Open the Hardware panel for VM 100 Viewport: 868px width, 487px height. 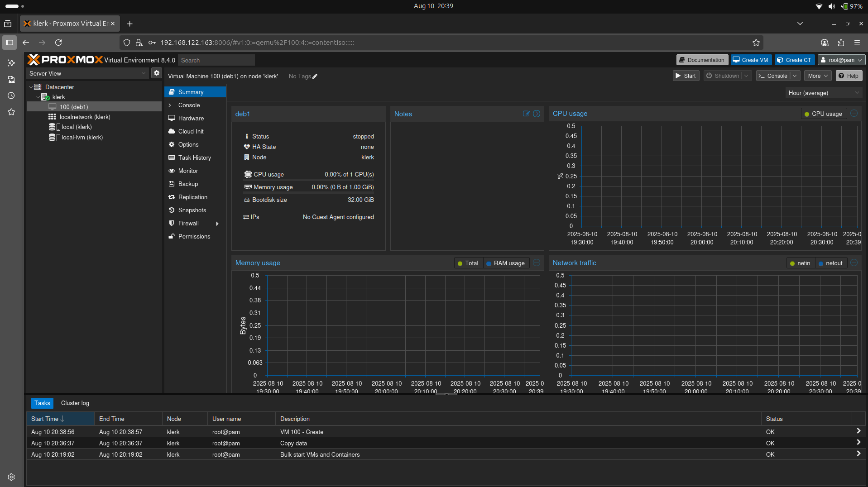190,118
